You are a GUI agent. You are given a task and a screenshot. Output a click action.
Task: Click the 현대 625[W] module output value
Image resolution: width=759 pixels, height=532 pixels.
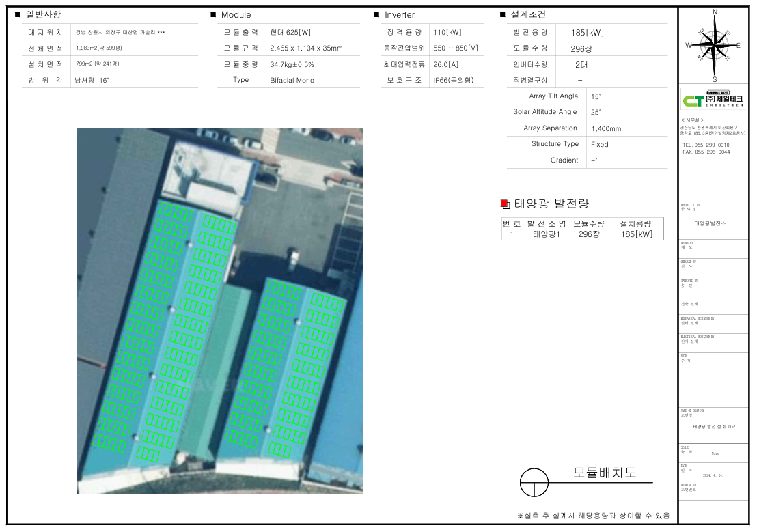[290, 32]
